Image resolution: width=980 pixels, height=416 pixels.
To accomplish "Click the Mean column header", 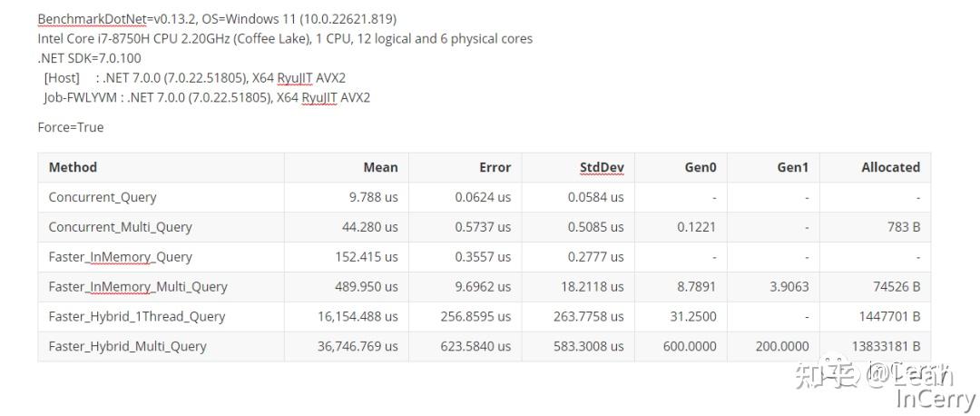I will [x=380, y=167].
